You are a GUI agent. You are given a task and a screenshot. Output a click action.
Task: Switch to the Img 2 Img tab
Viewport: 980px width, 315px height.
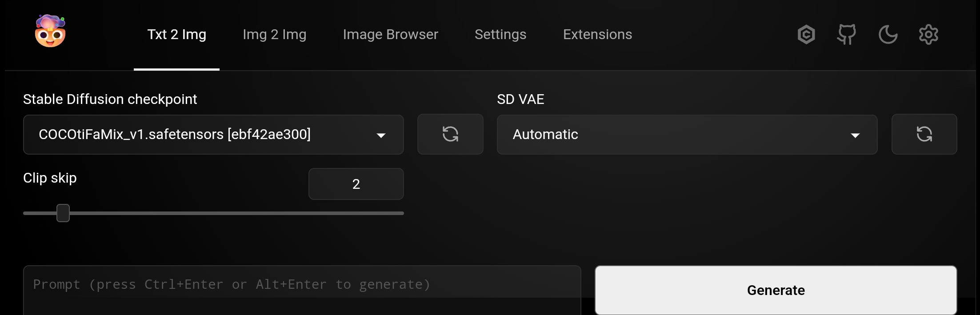(274, 34)
